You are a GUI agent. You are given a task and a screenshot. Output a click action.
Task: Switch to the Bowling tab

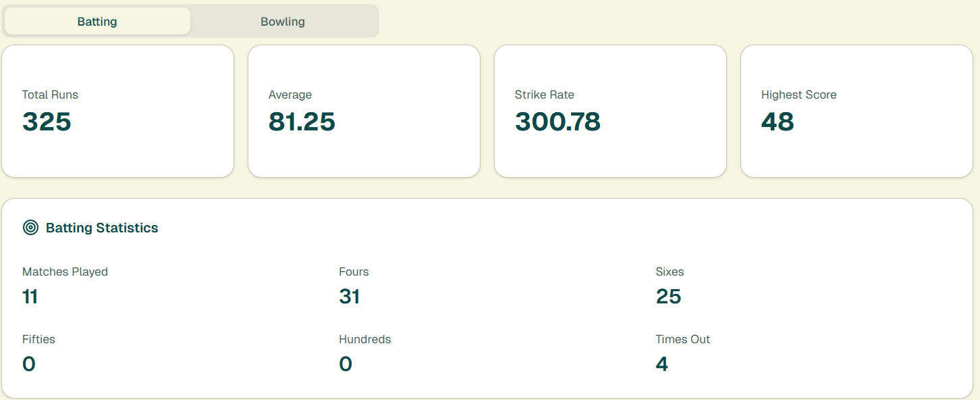283,21
